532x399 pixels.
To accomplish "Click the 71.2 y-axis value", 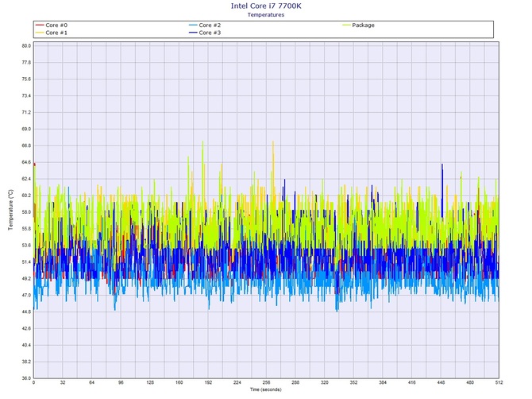I will pos(26,112).
